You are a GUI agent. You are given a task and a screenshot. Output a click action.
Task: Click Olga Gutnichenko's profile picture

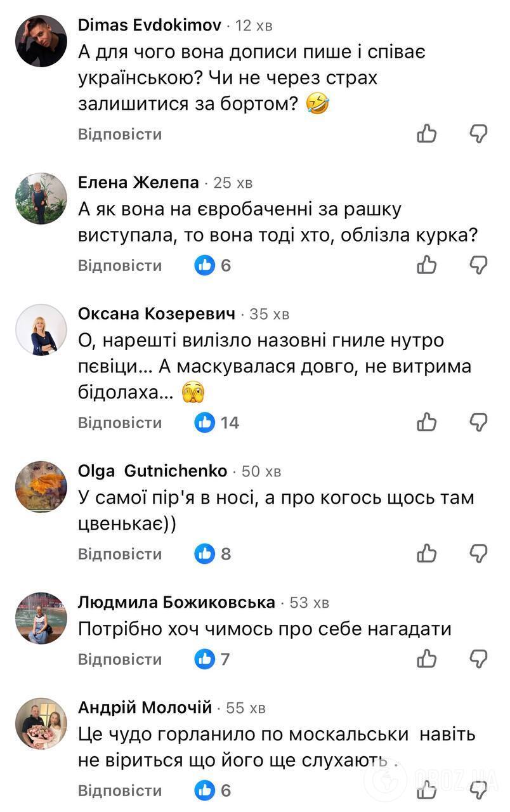pyautogui.click(x=41, y=487)
